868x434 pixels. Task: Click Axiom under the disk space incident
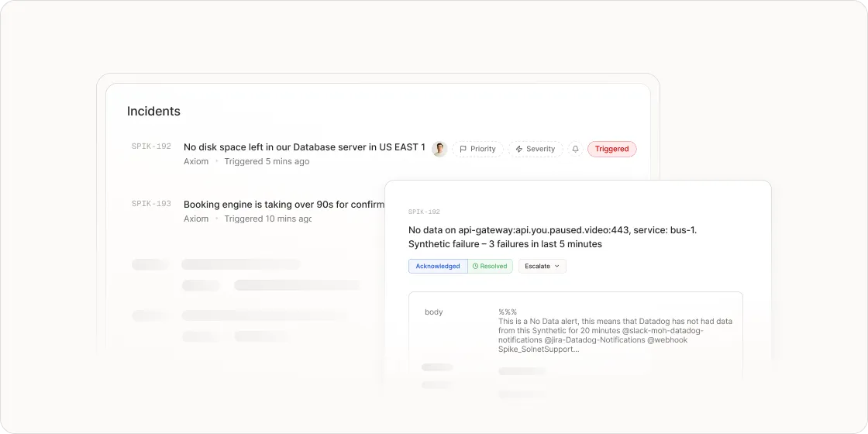pos(196,162)
